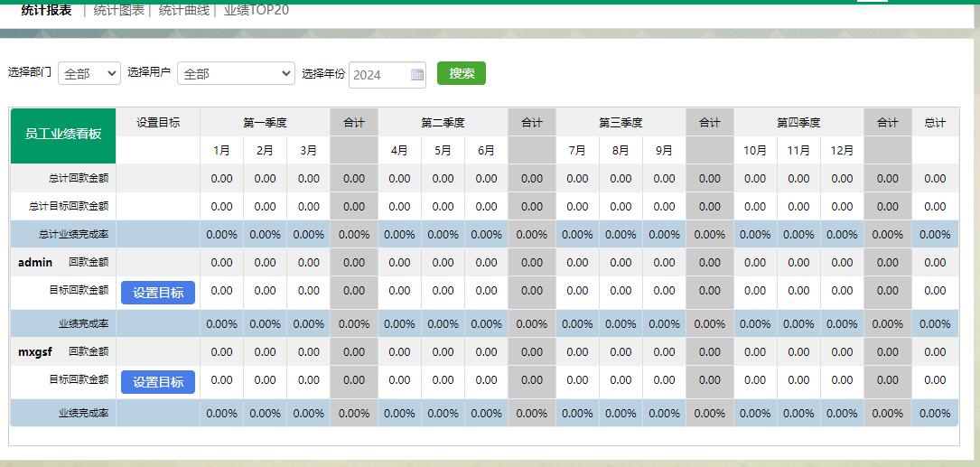The image size is (980, 467).
Task: Focus the 选择年份 input showing 2024
Action: [x=378, y=75]
